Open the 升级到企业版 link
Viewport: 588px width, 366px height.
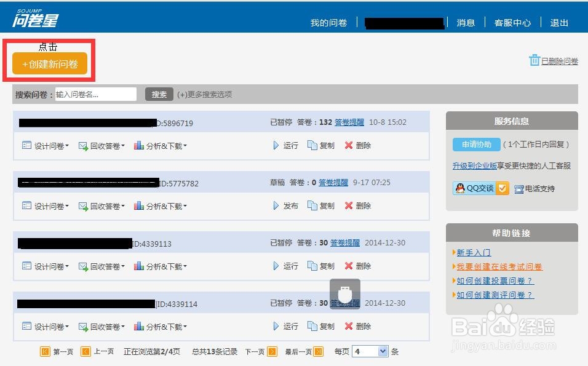[x=474, y=165]
